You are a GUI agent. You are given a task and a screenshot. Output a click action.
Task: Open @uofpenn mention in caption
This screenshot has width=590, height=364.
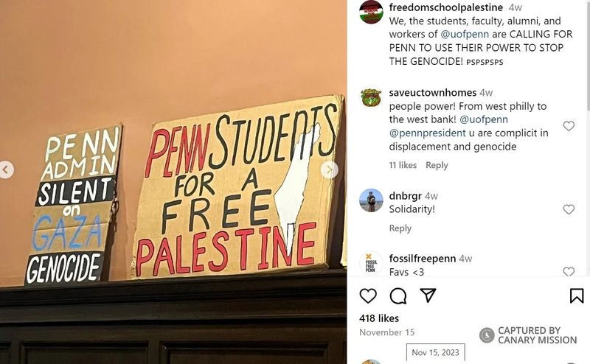[x=465, y=34]
